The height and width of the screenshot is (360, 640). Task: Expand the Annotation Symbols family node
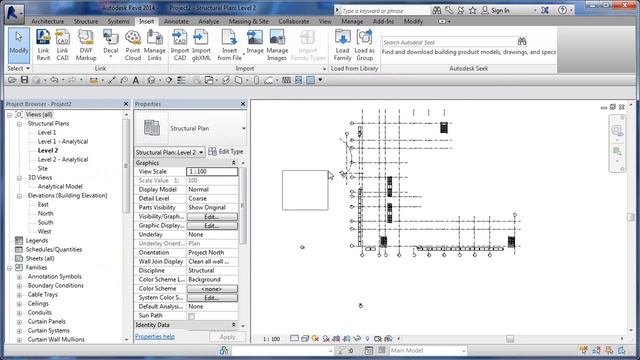tap(19, 277)
